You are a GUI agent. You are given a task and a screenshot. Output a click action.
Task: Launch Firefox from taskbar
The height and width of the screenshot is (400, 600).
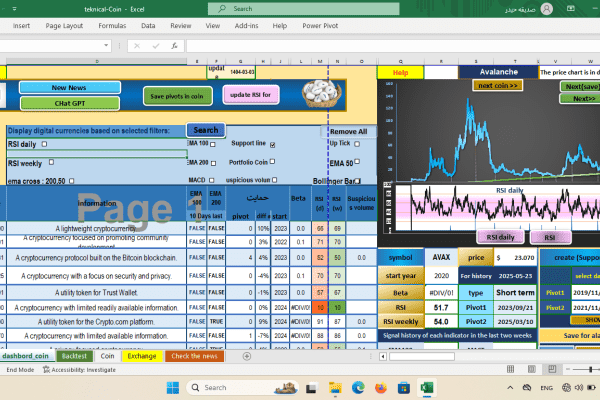click(381, 388)
